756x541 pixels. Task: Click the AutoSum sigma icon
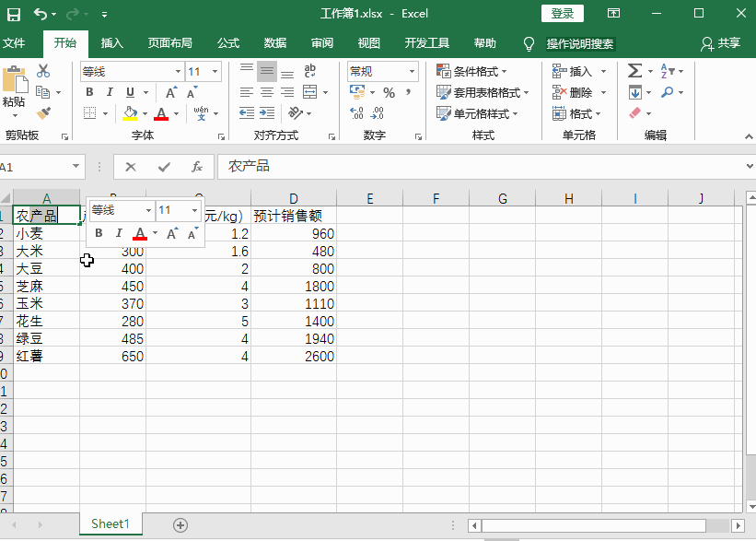click(x=634, y=71)
